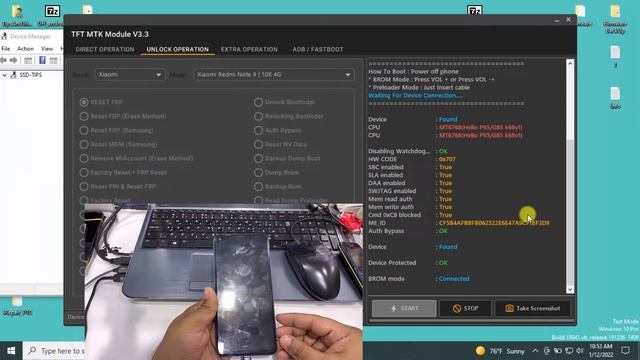The image size is (640, 360).
Task: Open the sunny weather widget
Action: [500, 351]
